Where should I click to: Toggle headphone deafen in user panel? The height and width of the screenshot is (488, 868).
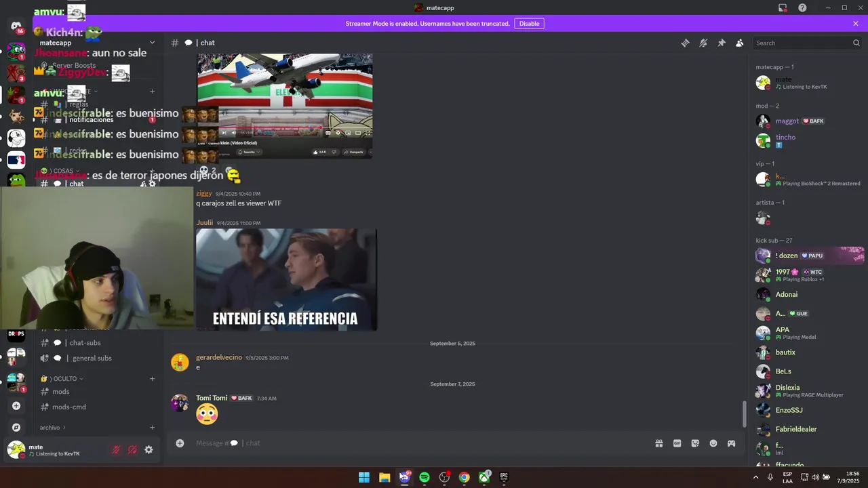[132, 449]
